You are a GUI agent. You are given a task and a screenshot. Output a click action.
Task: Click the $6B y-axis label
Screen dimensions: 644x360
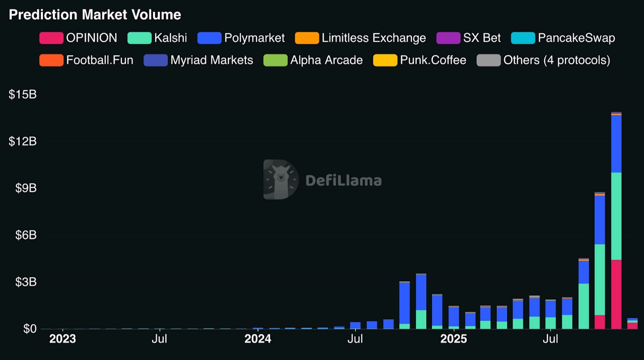pyautogui.click(x=25, y=236)
